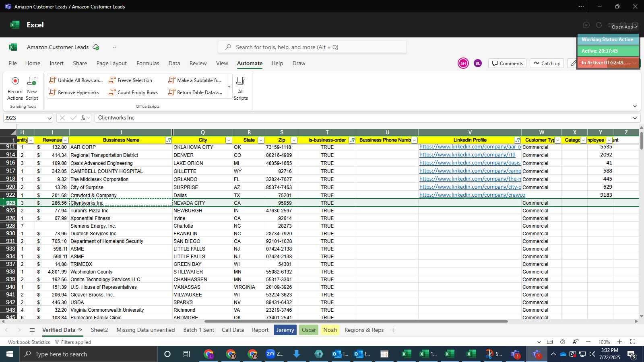
Task: Open cloud save status icon by file name
Action: [96, 47]
